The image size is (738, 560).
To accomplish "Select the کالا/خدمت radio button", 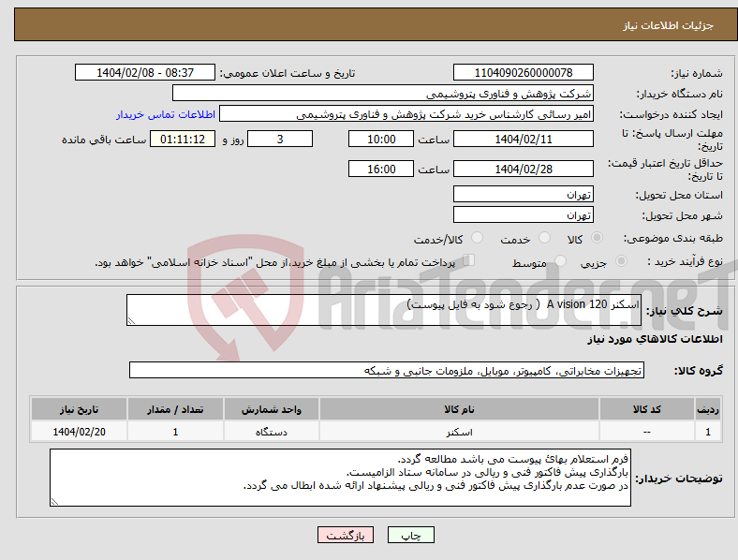I will tap(478, 238).
